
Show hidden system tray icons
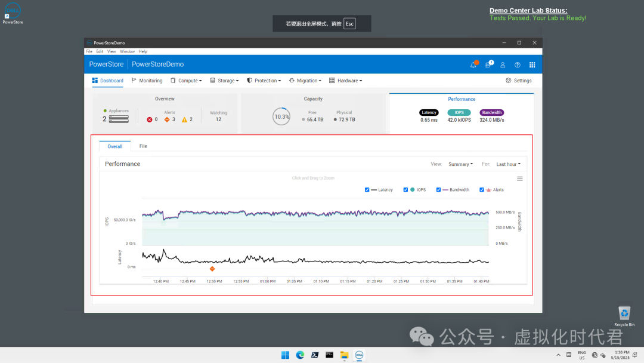558,355
